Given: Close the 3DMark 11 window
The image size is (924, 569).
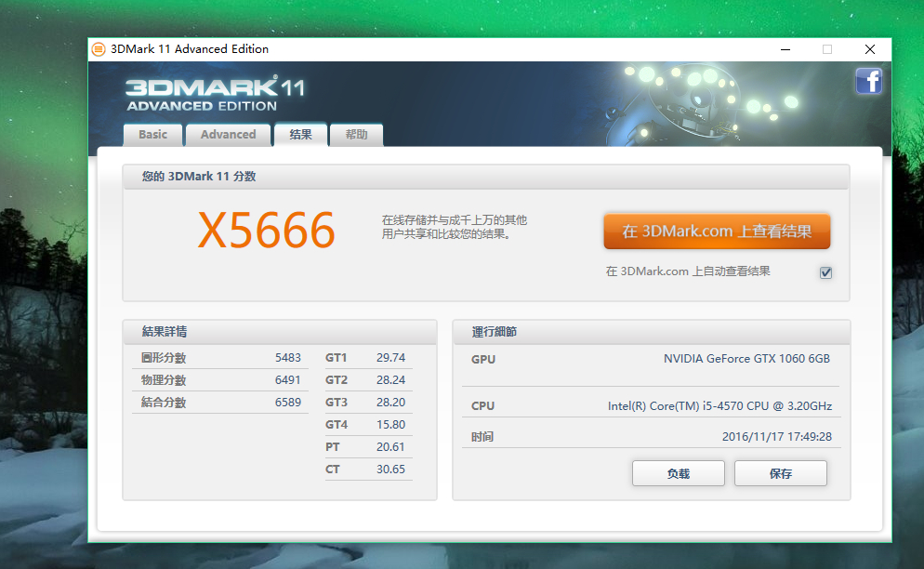Looking at the screenshot, I should coord(870,49).
